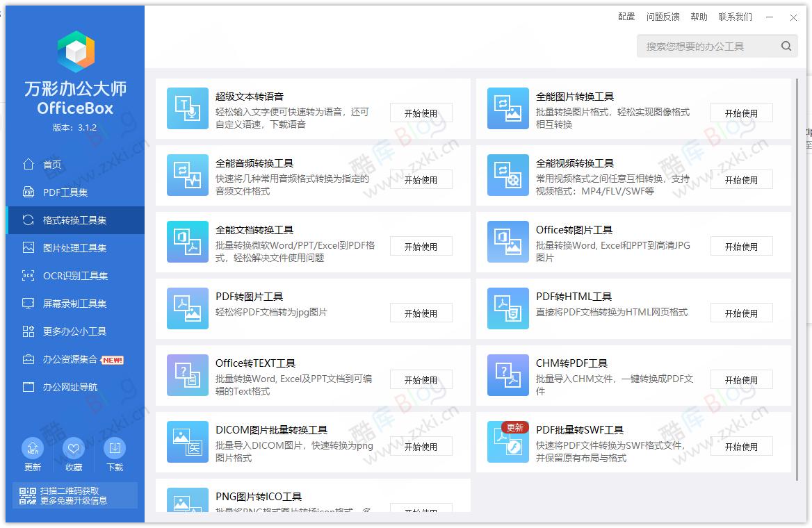Click the search magnifier icon
The width and height of the screenshot is (812, 528).
[786, 45]
